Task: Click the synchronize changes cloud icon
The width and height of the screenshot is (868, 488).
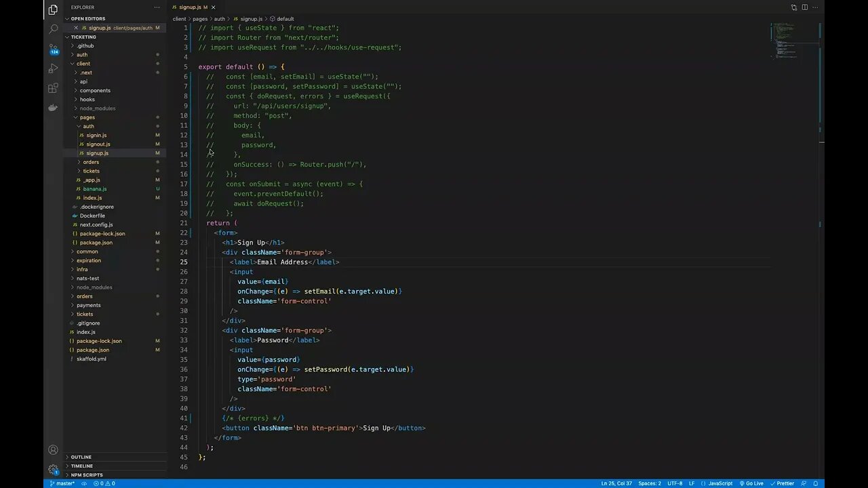Action: click(x=84, y=483)
